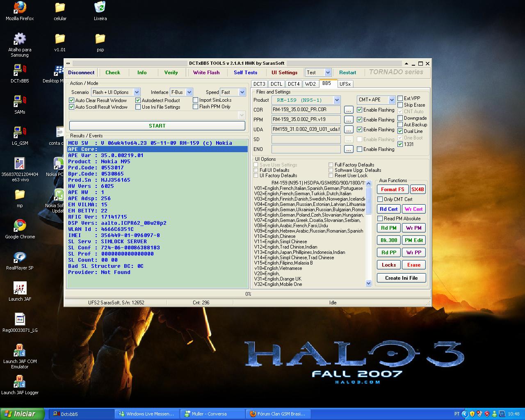Switch to the DCTL tab
This screenshot has height=420, width=525.
click(276, 84)
